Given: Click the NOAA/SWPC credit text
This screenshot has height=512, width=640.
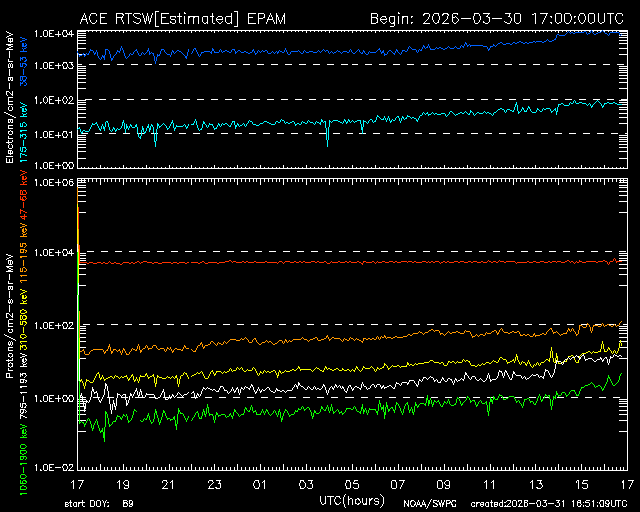Looking at the screenshot, I should pos(428,503).
